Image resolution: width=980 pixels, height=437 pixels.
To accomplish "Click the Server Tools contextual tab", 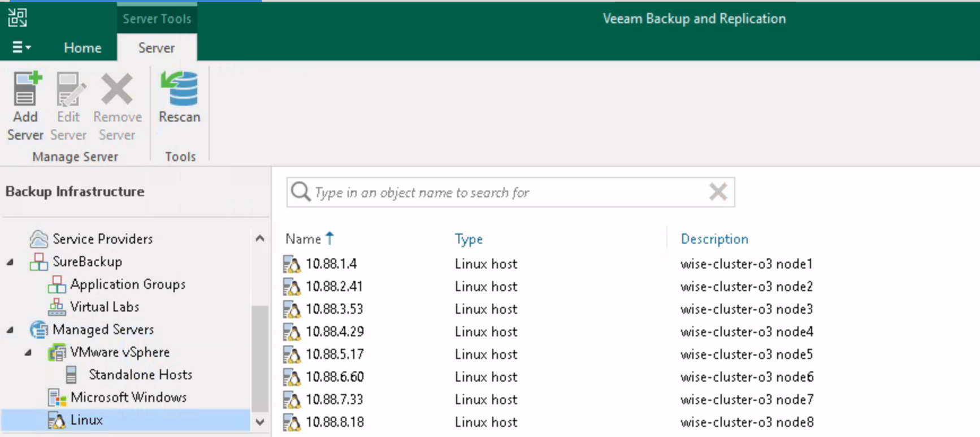I will click(x=157, y=19).
